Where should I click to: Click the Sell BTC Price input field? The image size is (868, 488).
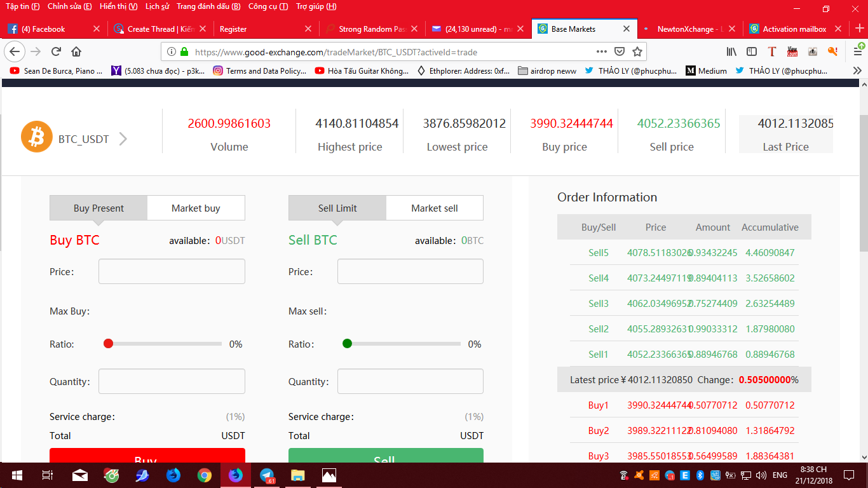coord(410,271)
